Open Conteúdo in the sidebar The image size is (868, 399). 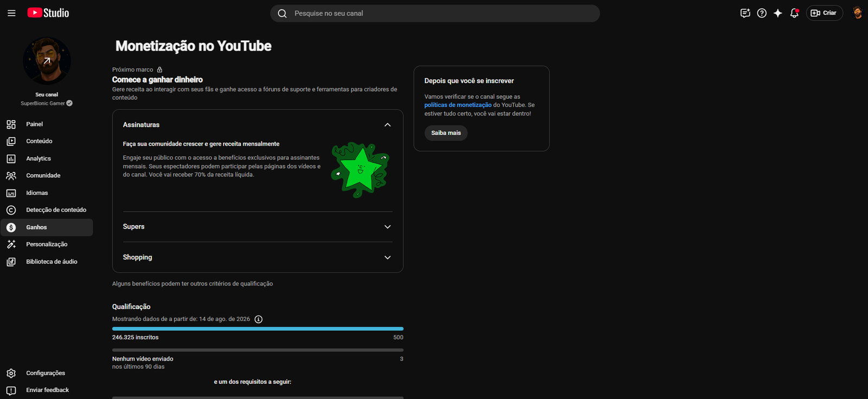click(x=47, y=141)
